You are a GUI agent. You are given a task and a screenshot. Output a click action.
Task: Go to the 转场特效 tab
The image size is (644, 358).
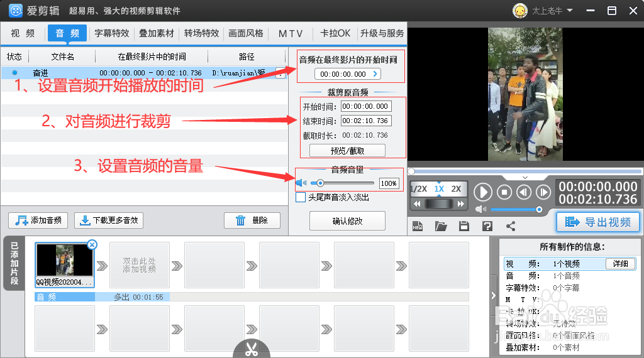201,33
